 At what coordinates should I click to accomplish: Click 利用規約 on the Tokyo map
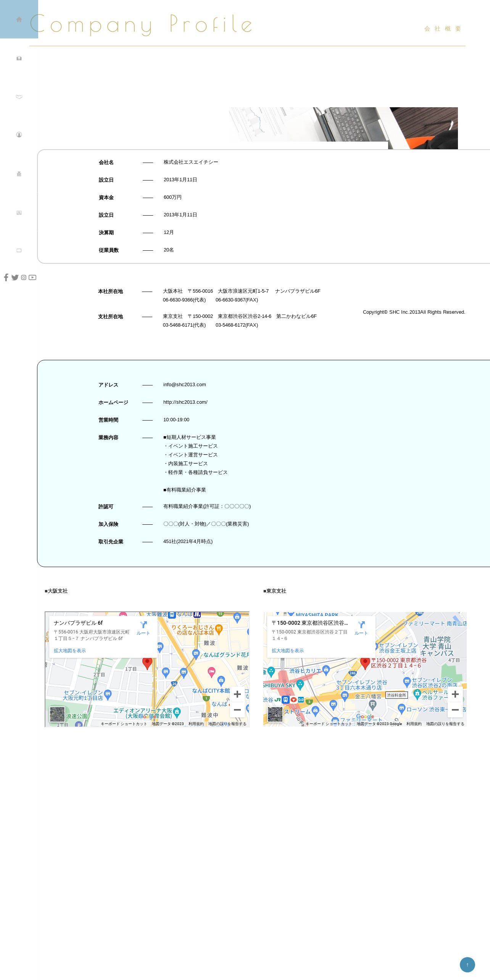point(414,724)
